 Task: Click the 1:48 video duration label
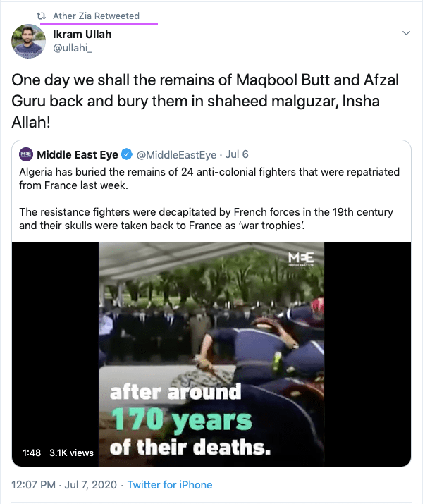(x=32, y=453)
